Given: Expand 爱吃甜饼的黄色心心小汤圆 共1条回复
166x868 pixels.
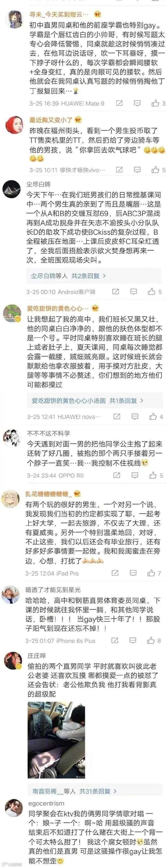Looking at the screenshot, I should click(x=87, y=401).
